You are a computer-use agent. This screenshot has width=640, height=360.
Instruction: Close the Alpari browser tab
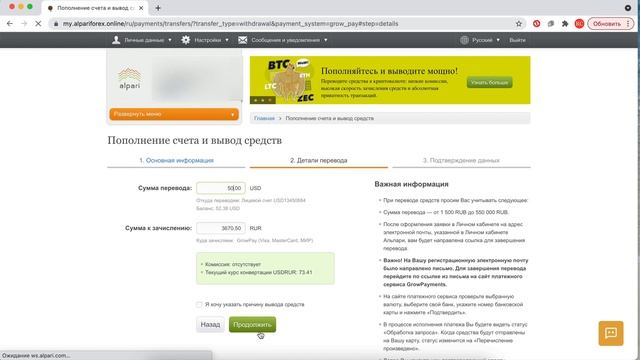coord(141,8)
